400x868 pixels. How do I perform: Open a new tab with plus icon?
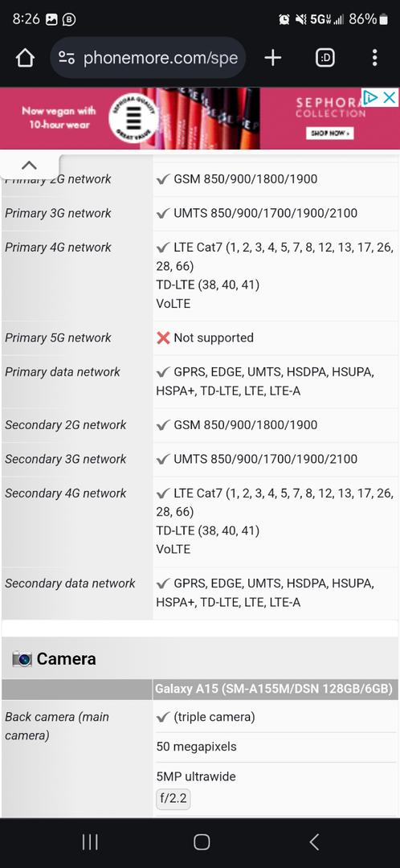click(x=273, y=58)
